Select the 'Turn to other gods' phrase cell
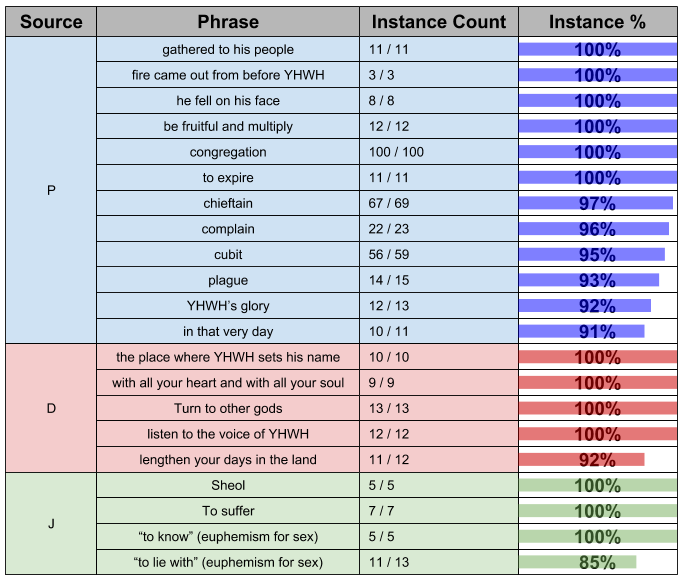Image resolution: width=690 pixels, height=582 pixels. click(x=228, y=408)
